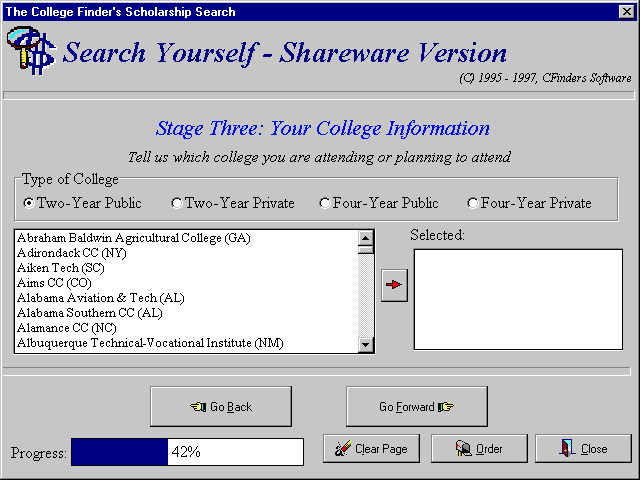The image size is (640, 480).
Task: Choose the Four-Year Private option
Action: point(473,203)
